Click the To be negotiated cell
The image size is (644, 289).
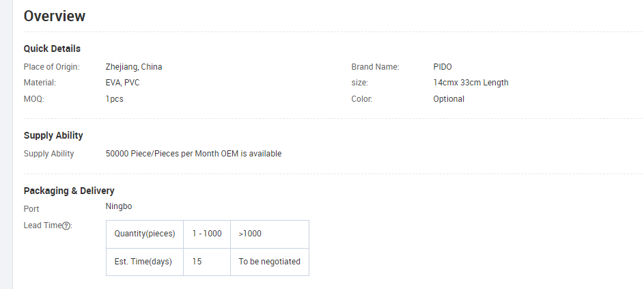click(x=269, y=261)
